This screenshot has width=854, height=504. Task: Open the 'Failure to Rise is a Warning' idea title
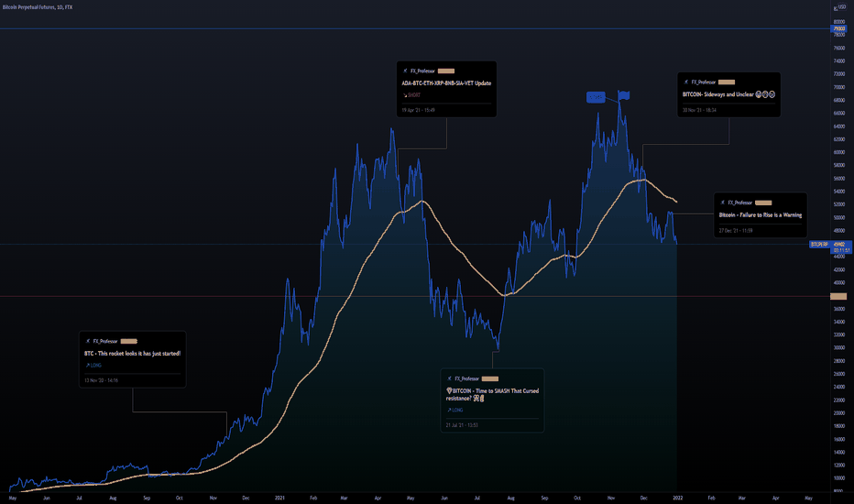[x=761, y=215]
